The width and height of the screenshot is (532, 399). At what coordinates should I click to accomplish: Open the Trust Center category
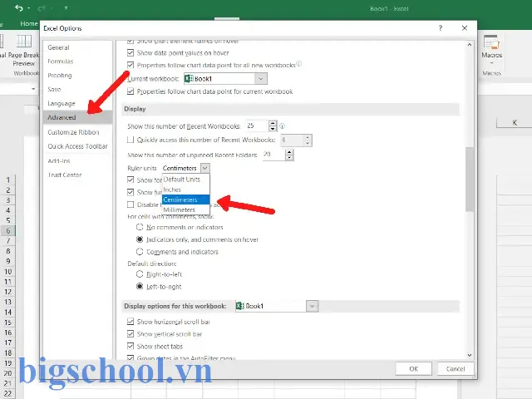click(x=77, y=175)
